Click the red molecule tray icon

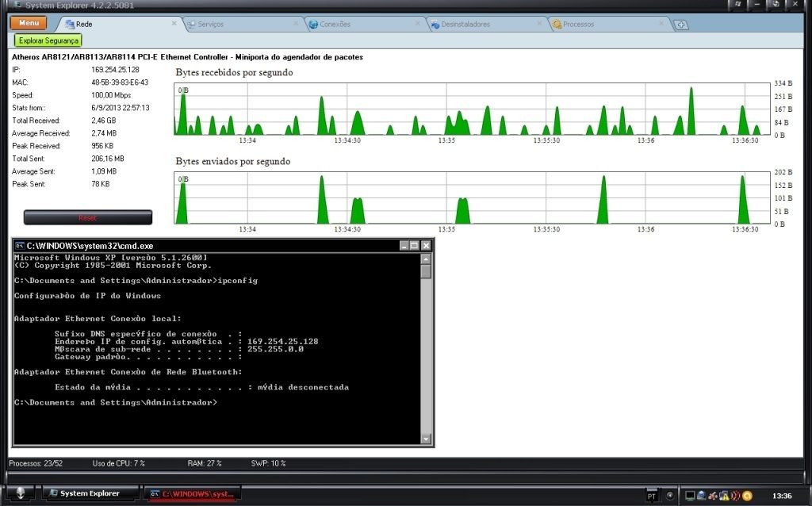(x=713, y=496)
